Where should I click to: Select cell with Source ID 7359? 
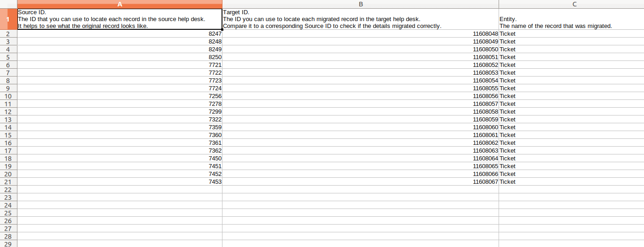120,127
